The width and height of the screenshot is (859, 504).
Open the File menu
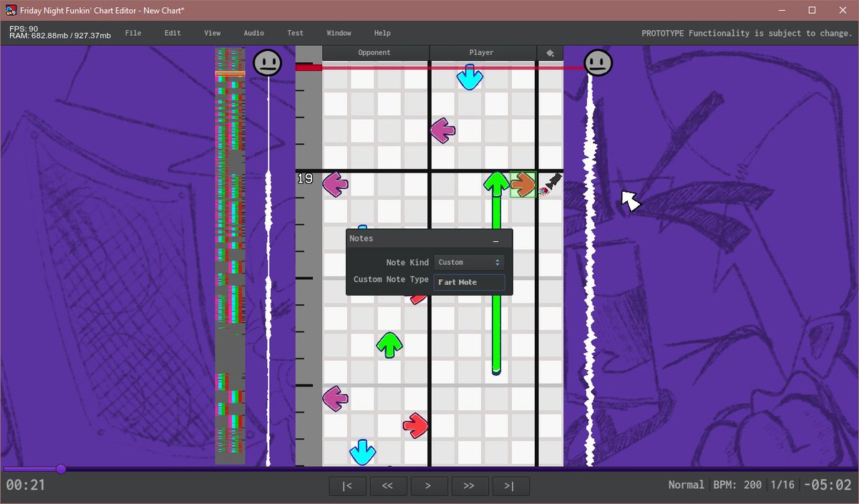coord(133,33)
